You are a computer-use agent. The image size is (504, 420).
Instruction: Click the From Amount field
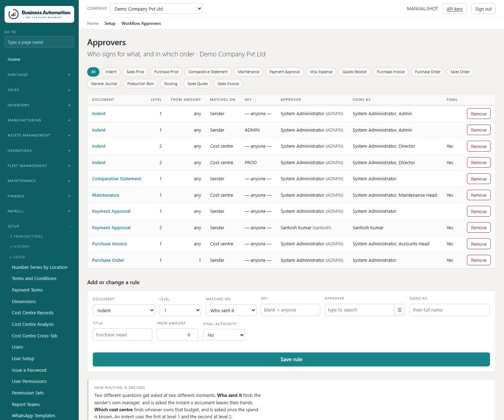[177, 335]
